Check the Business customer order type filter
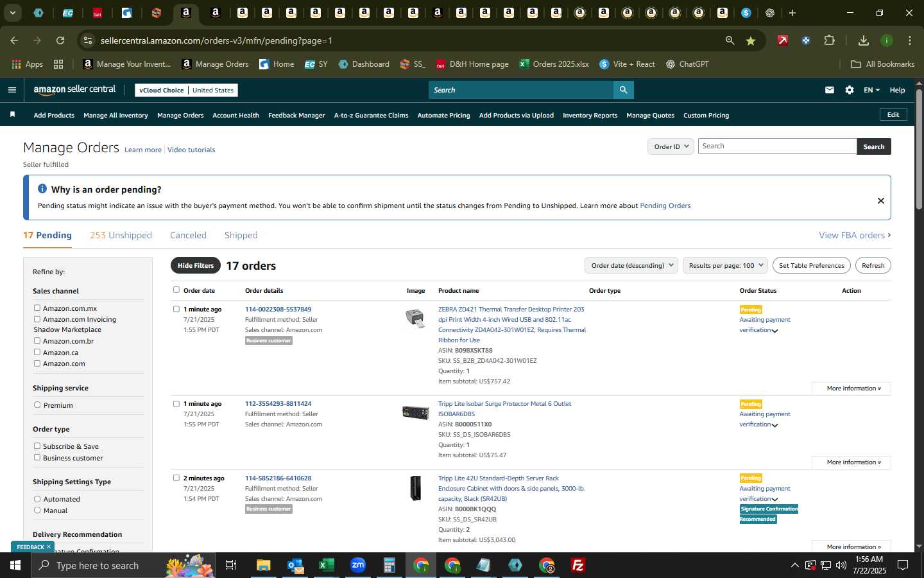924x578 pixels. pos(37,458)
